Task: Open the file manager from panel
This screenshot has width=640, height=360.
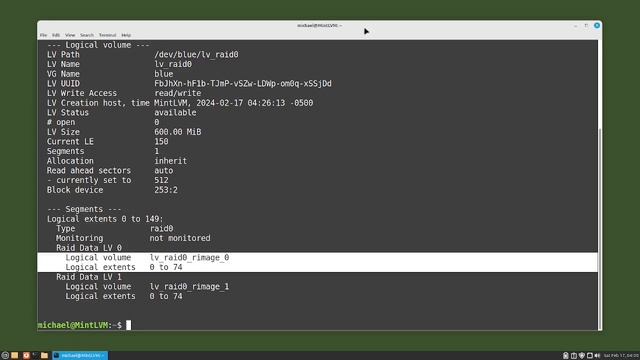Action: click(44, 356)
